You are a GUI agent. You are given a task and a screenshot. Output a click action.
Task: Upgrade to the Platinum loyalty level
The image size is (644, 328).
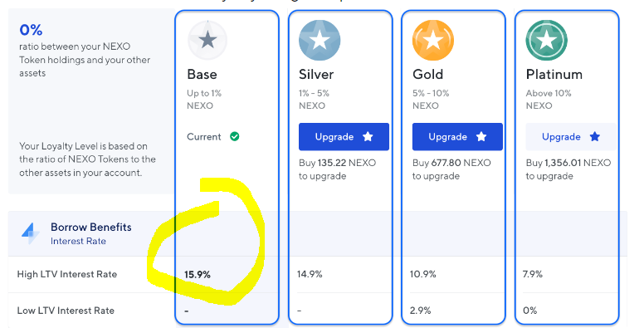click(571, 136)
